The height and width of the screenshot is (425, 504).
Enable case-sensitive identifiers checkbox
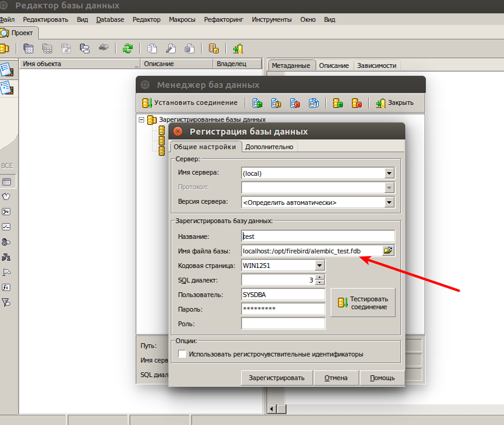[x=182, y=354]
